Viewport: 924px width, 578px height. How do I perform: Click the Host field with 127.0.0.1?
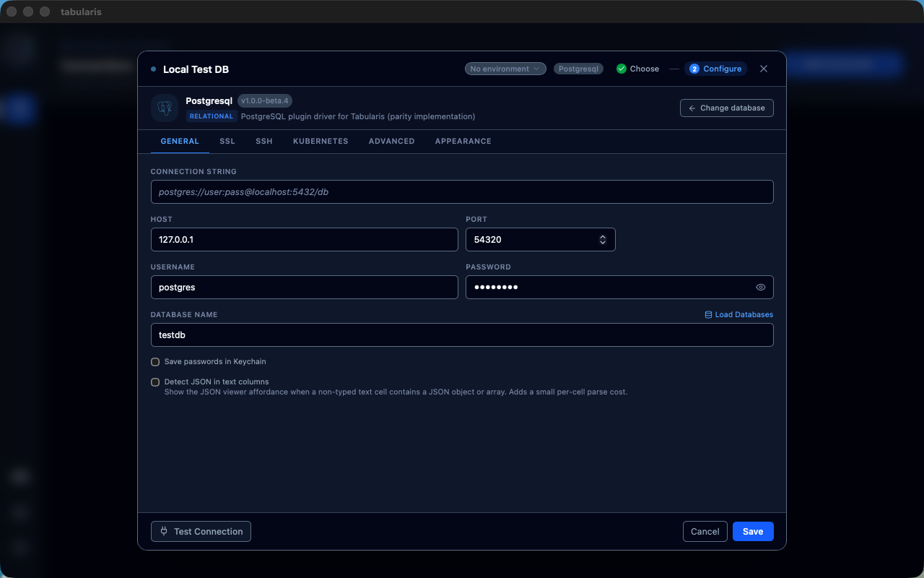[305, 240]
